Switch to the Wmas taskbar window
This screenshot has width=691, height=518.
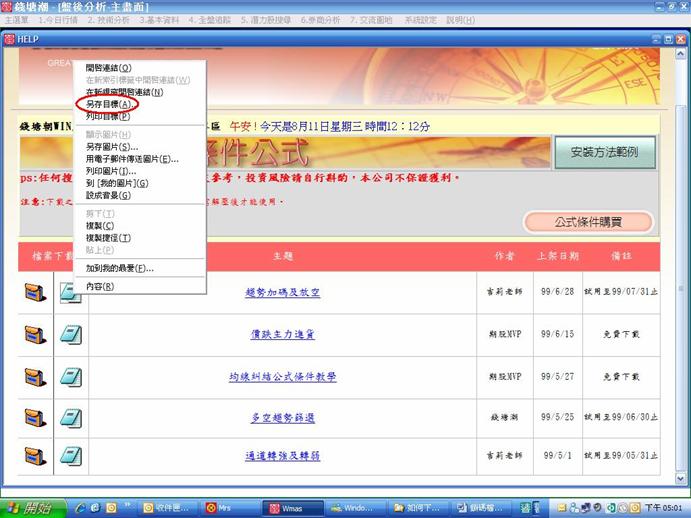(294, 507)
